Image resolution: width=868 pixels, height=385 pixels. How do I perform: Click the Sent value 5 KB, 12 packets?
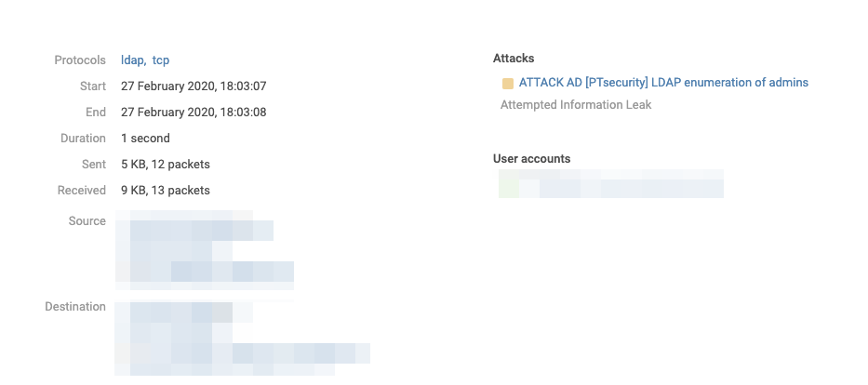pyautogui.click(x=166, y=165)
